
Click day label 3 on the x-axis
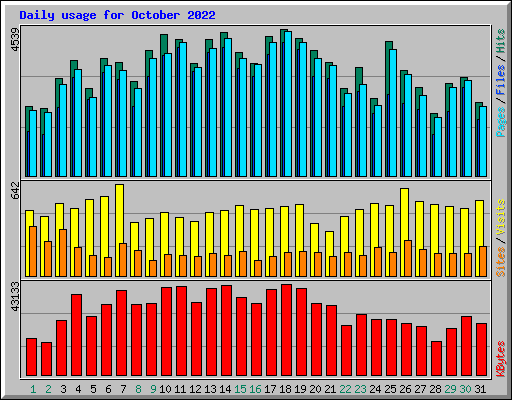tap(63, 389)
